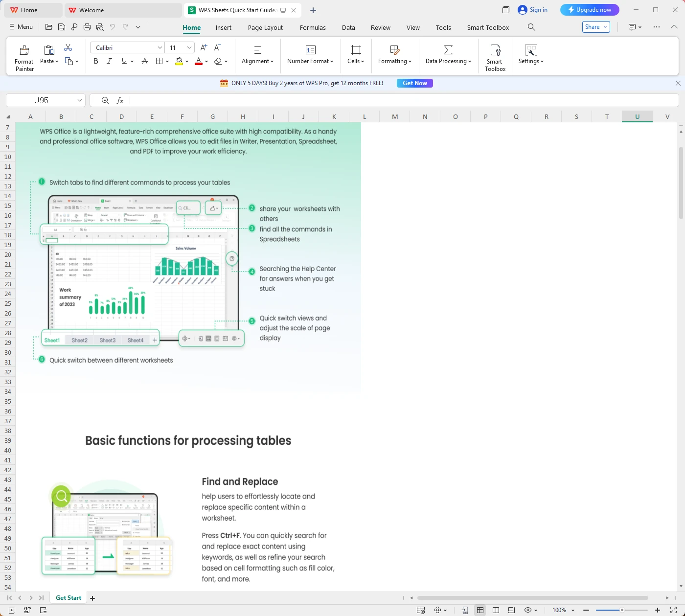Apply the red font color swatch
Screen dimensions: 685x616
(199, 61)
